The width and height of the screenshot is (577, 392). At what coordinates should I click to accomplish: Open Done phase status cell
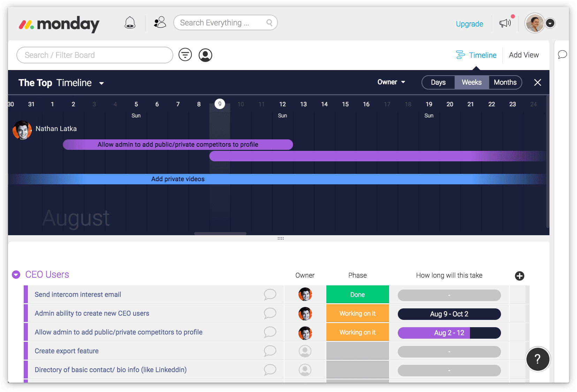pyautogui.click(x=357, y=294)
